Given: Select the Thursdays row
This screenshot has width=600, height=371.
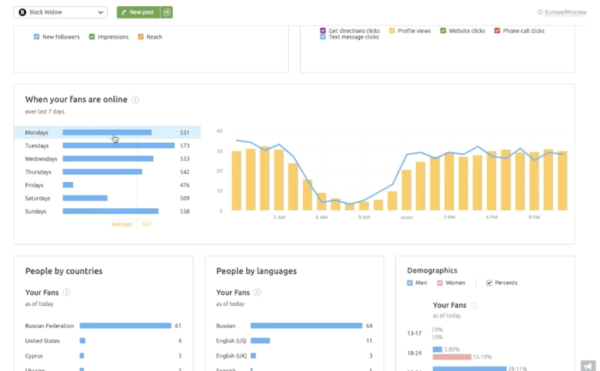Looking at the screenshot, I should (107, 172).
